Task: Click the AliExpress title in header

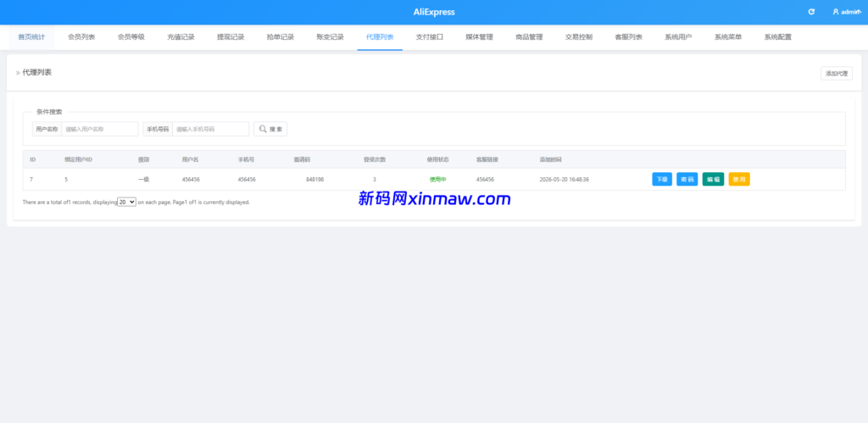Action: point(434,12)
